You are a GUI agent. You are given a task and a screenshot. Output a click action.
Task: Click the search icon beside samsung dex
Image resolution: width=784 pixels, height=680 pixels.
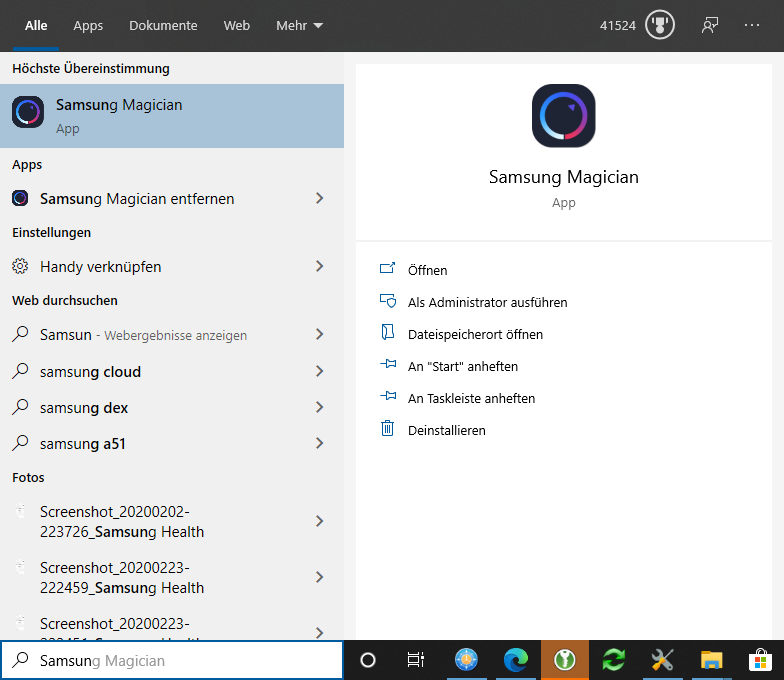20,406
